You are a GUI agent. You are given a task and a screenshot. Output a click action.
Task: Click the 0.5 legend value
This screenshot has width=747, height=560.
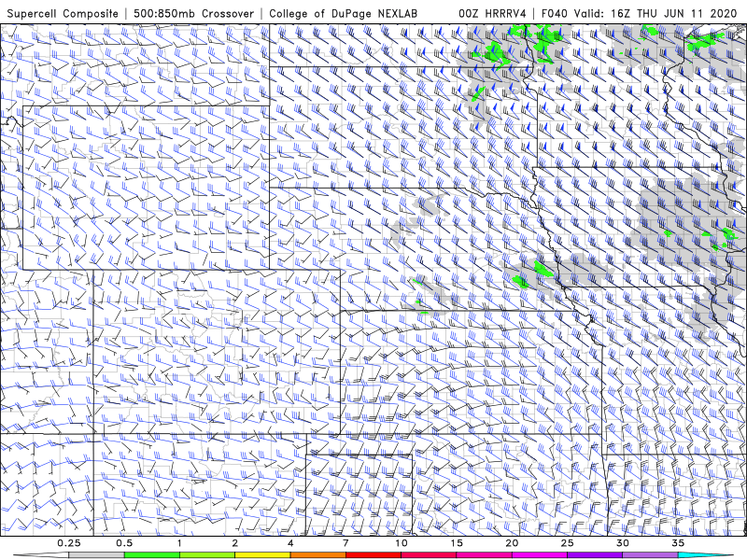[x=124, y=543]
